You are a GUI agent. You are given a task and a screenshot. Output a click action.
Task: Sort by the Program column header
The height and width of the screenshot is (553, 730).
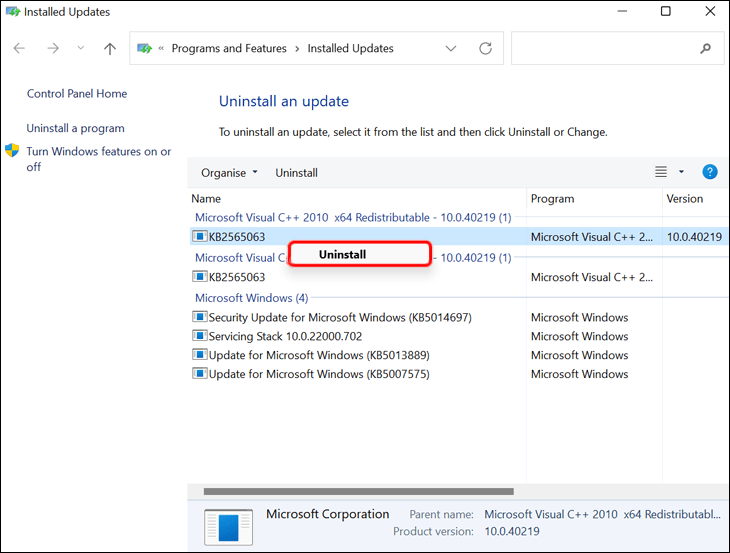[x=553, y=199]
